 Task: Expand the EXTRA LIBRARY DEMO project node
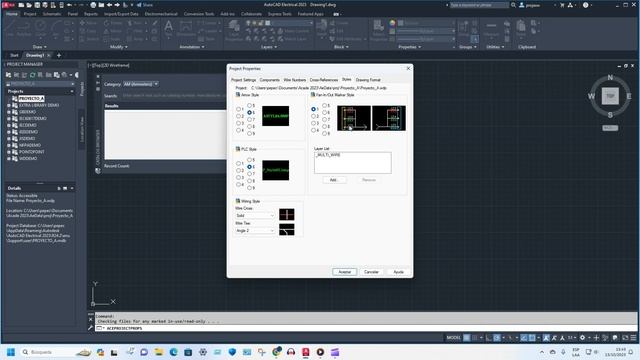point(9,105)
